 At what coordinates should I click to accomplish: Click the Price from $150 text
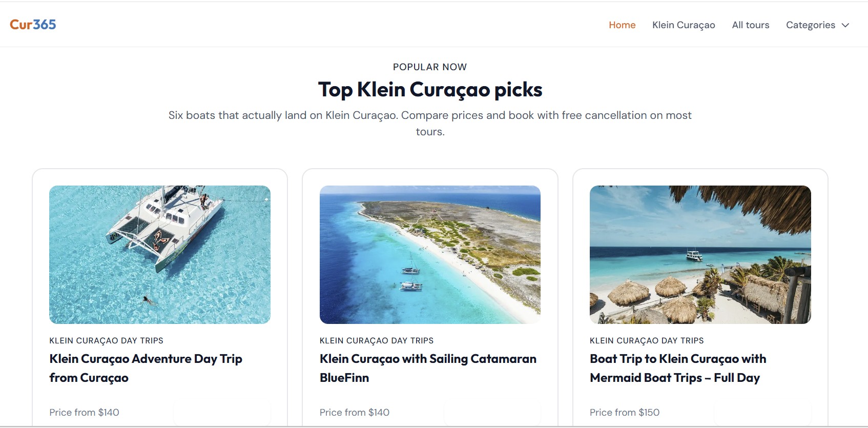pyautogui.click(x=625, y=413)
